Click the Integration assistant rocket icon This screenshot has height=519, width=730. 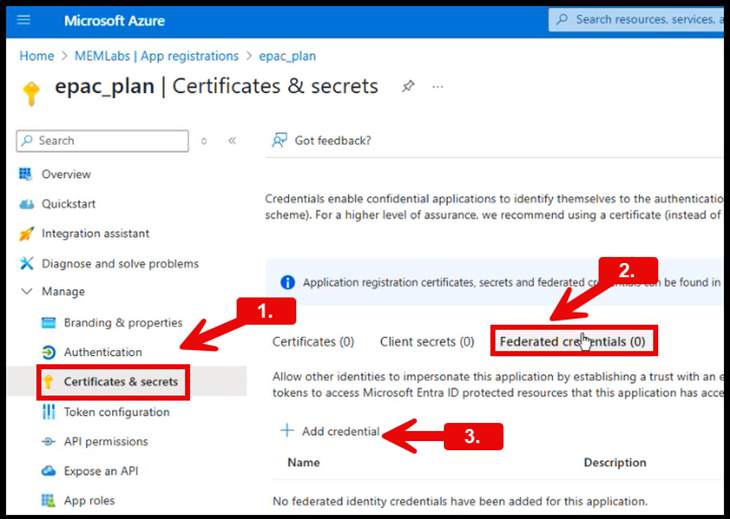click(26, 233)
